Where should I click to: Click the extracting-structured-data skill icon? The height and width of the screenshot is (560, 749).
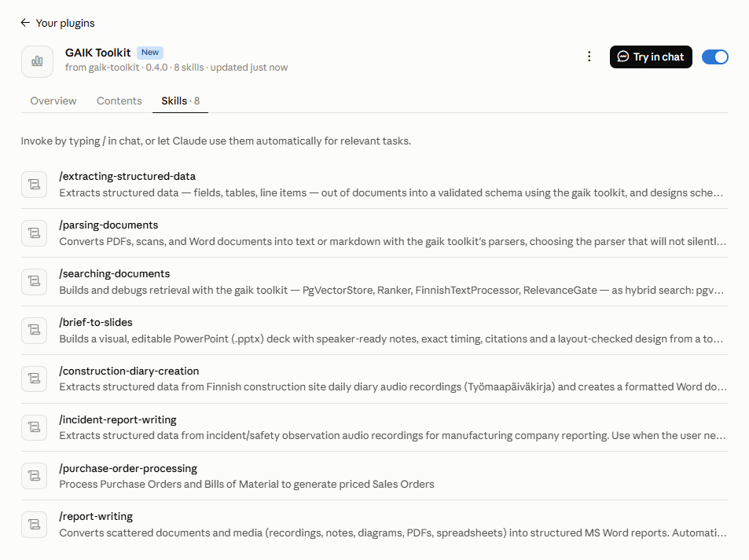click(x=35, y=185)
